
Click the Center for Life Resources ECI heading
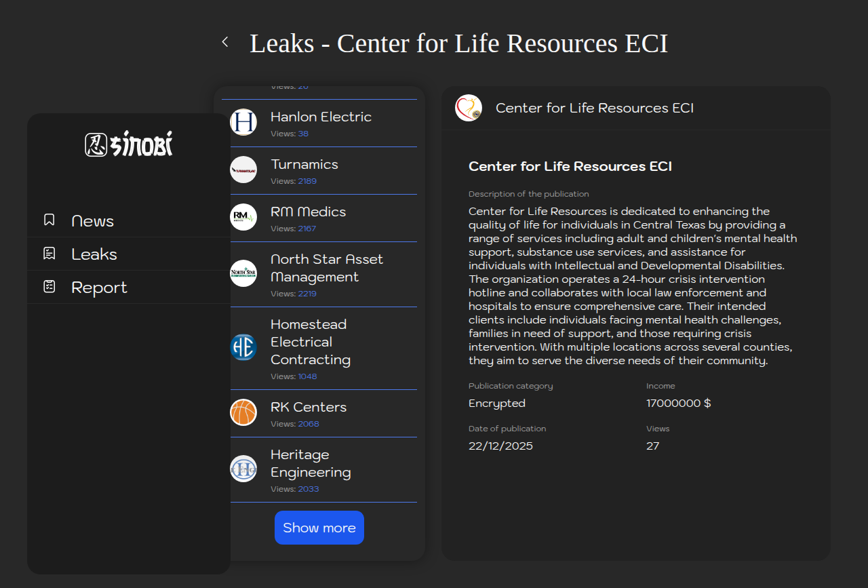point(570,166)
